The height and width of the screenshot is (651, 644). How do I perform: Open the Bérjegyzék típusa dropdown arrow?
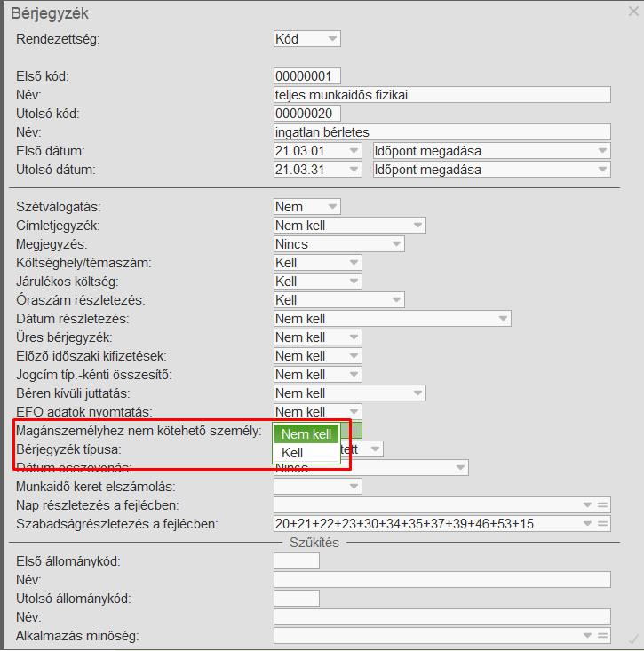coord(375,449)
